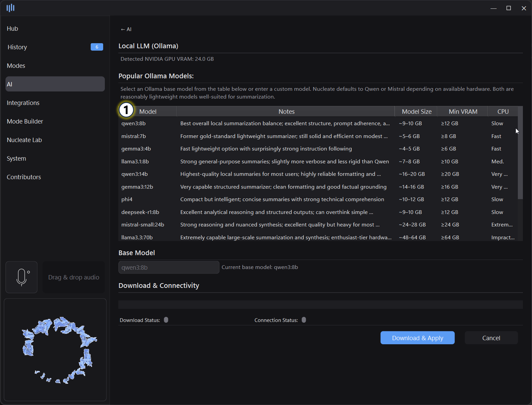532x405 pixels.
Task: Click the History count badge showing 6
Action: pyautogui.click(x=97, y=47)
